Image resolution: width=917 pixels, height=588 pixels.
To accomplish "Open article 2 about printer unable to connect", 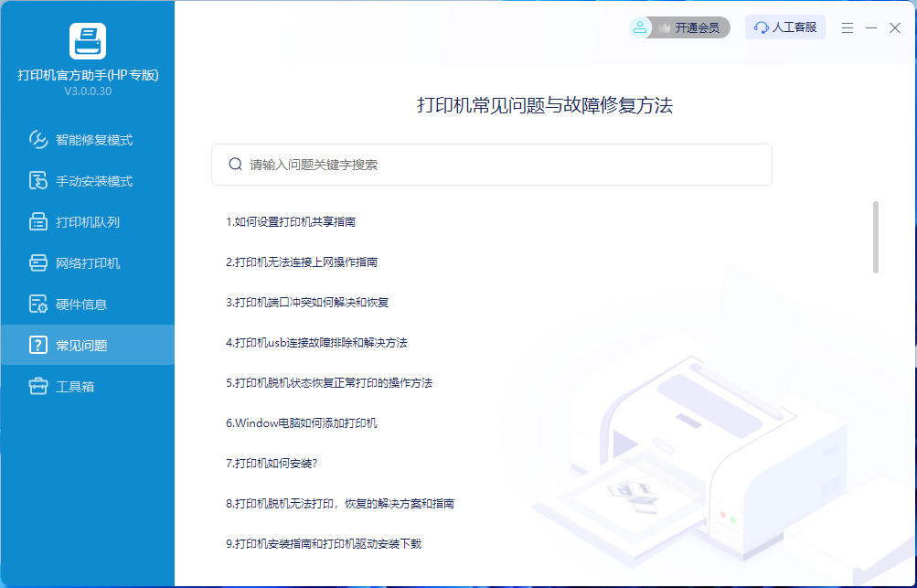I will coord(302,262).
